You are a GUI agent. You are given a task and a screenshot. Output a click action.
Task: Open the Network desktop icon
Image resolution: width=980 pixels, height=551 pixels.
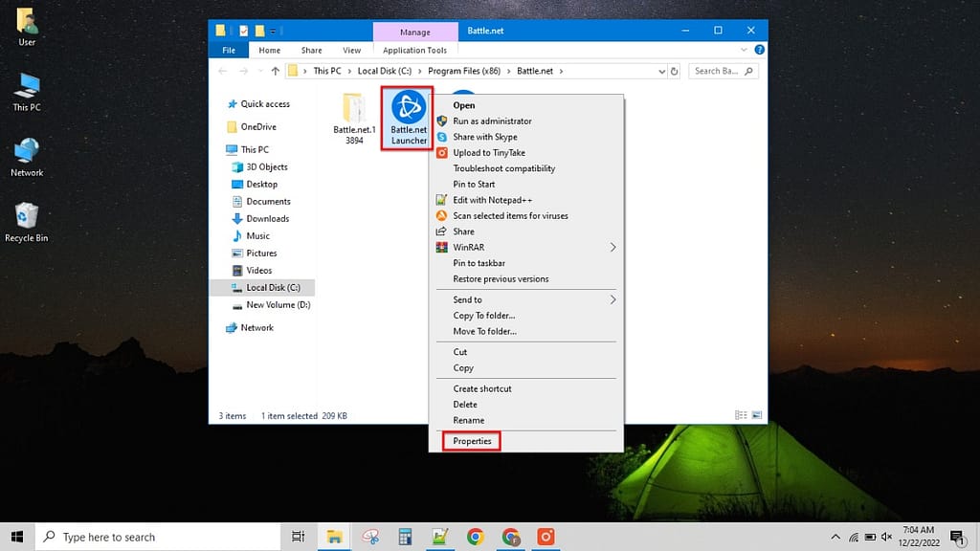(x=26, y=158)
